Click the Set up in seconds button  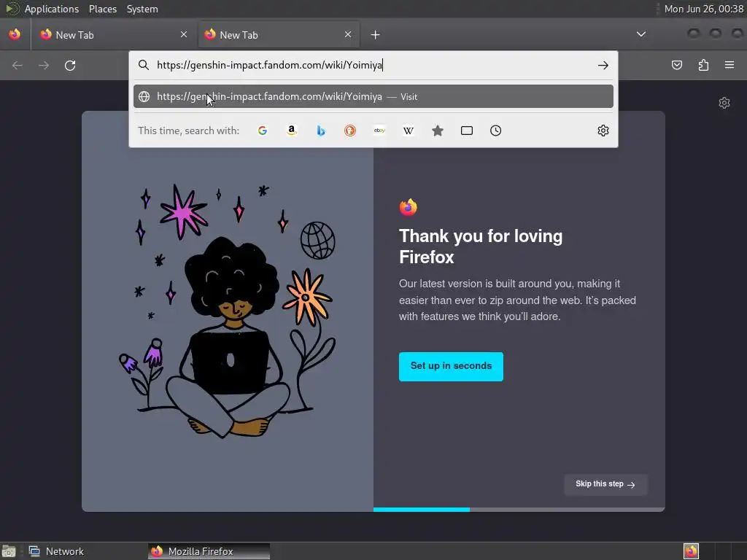(451, 366)
